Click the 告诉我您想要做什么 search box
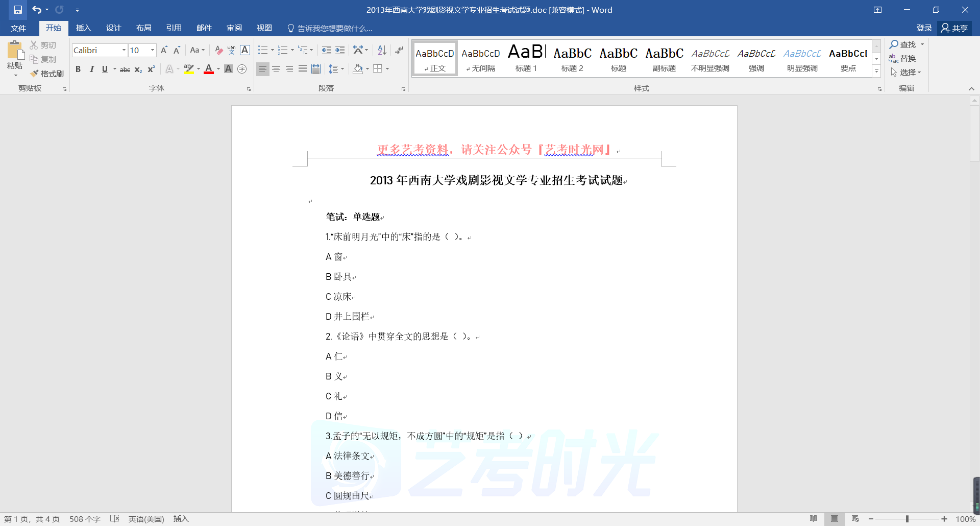The height and width of the screenshot is (526, 980). pos(334,28)
